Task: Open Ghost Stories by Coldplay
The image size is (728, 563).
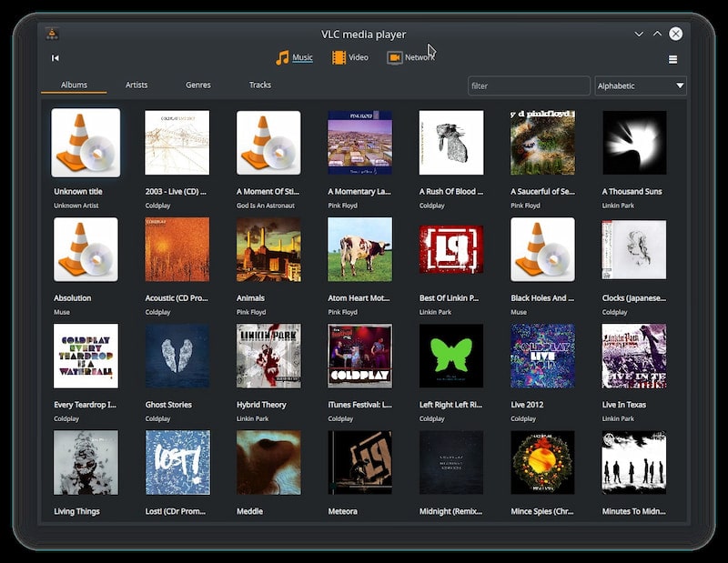Action: point(177,355)
